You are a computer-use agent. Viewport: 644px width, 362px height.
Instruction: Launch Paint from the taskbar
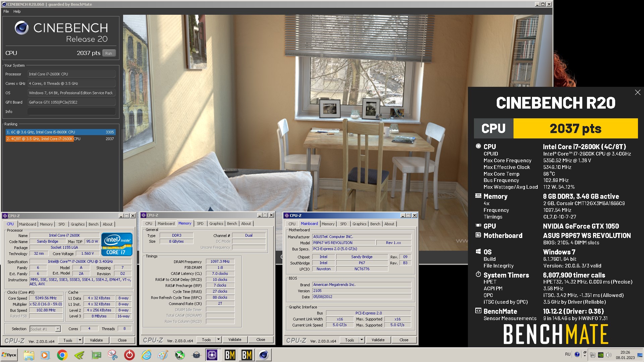click(163, 355)
